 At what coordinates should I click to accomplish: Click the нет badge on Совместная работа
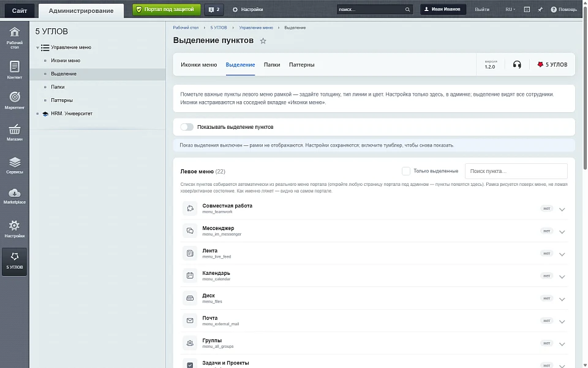(x=546, y=209)
